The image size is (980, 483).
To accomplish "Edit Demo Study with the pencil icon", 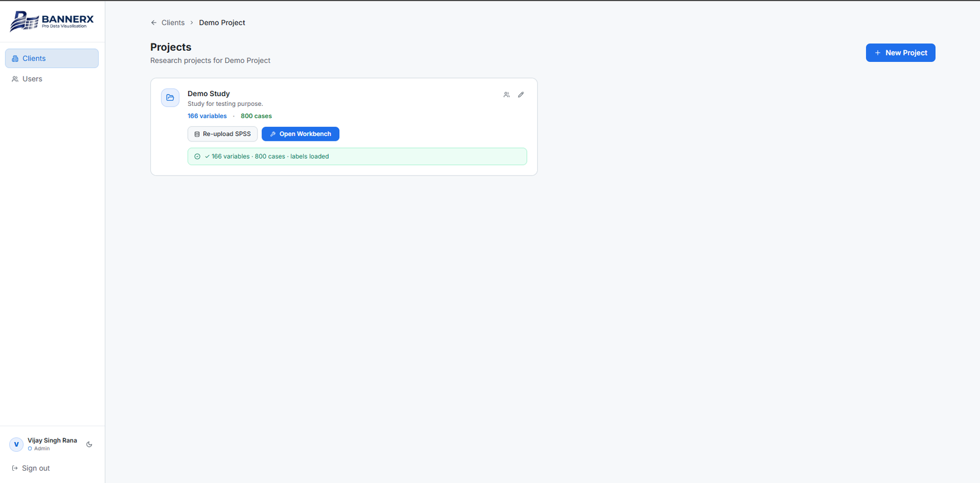I will pos(521,95).
